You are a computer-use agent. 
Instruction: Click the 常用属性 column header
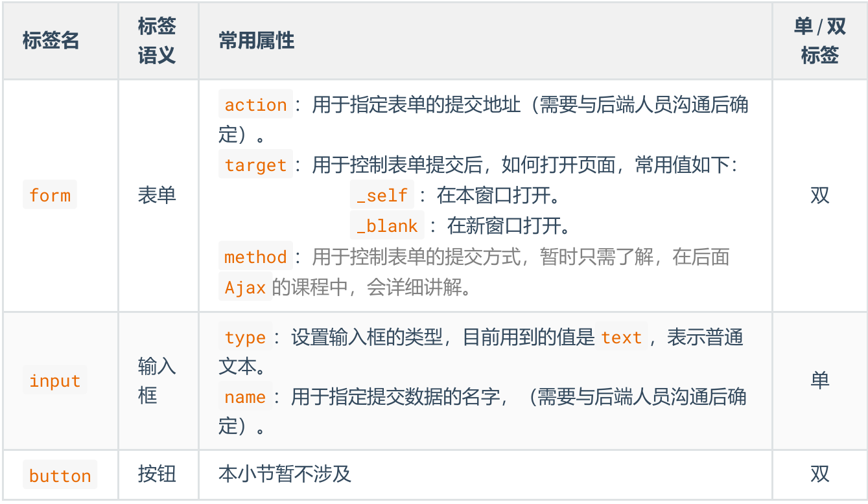click(x=257, y=41)
